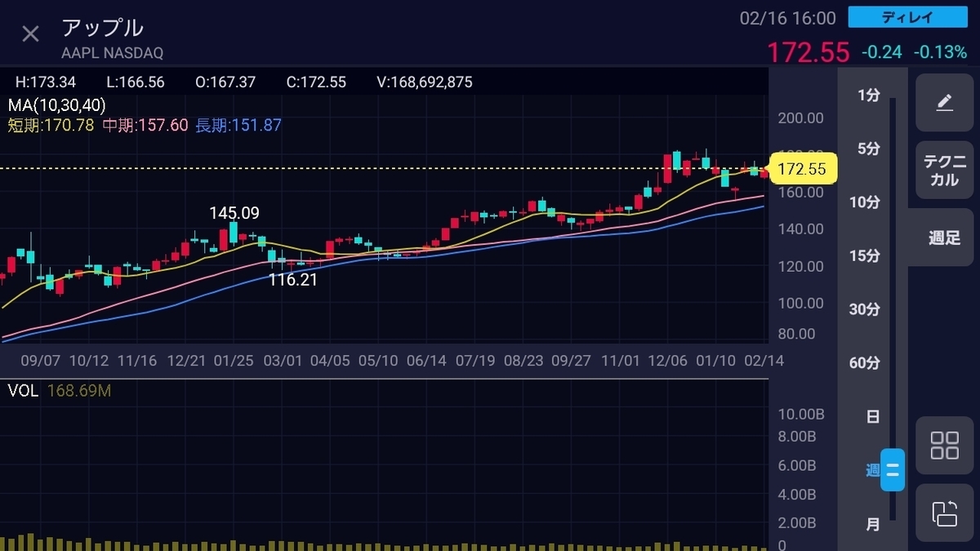This screenshot has width=980, height=551.
Task: Click the V:168,692,875 volume value
Action: tap(425, 82)
